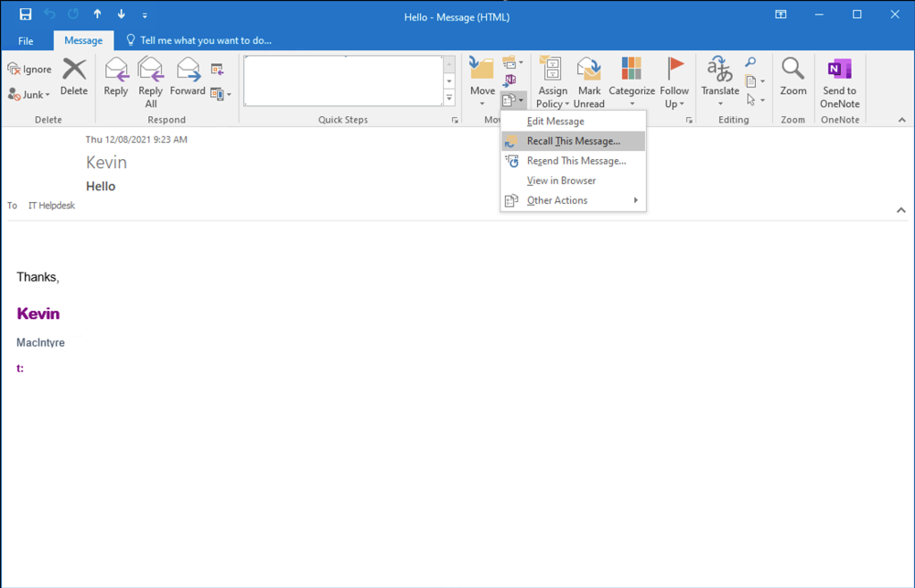Click the Tell me what you want search box

pos(206,40)
